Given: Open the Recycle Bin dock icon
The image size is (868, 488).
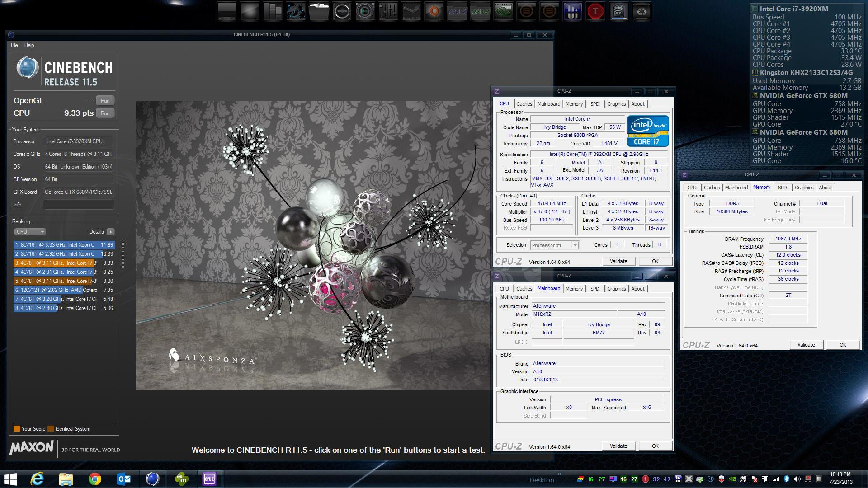Looking at the screenshot, I should tap(641, 12).
